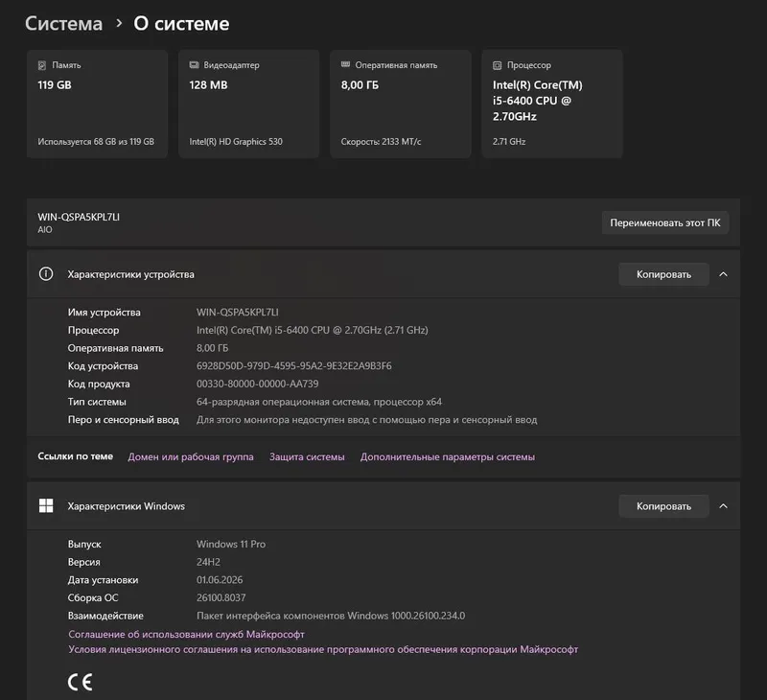Click the info icon beside Характеристики устройства

[x=46, y=274]
